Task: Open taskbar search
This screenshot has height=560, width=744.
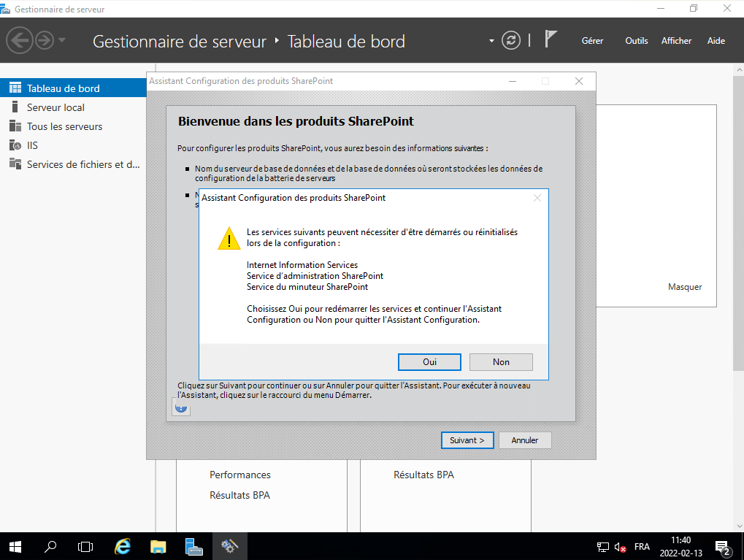Action: pos(50,547)
